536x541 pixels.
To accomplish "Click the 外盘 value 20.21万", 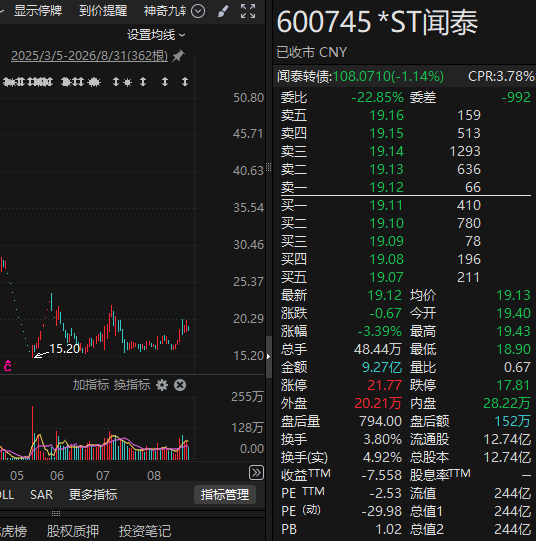I will pos(378,403).
